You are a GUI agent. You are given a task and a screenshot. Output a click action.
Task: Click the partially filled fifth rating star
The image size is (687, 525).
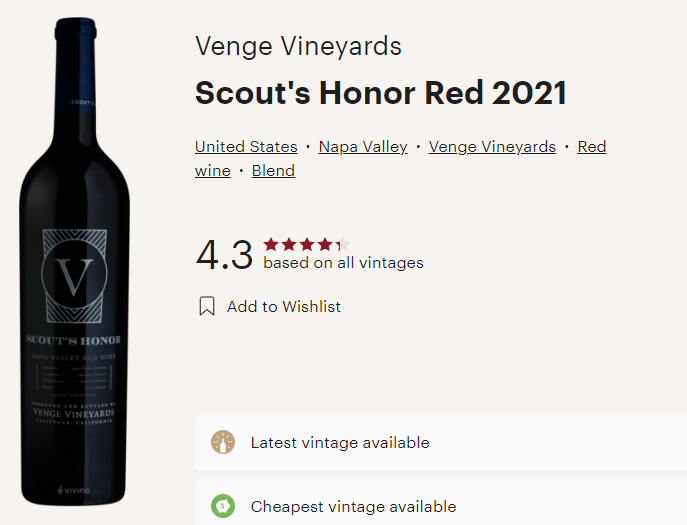tap(342, 245)
